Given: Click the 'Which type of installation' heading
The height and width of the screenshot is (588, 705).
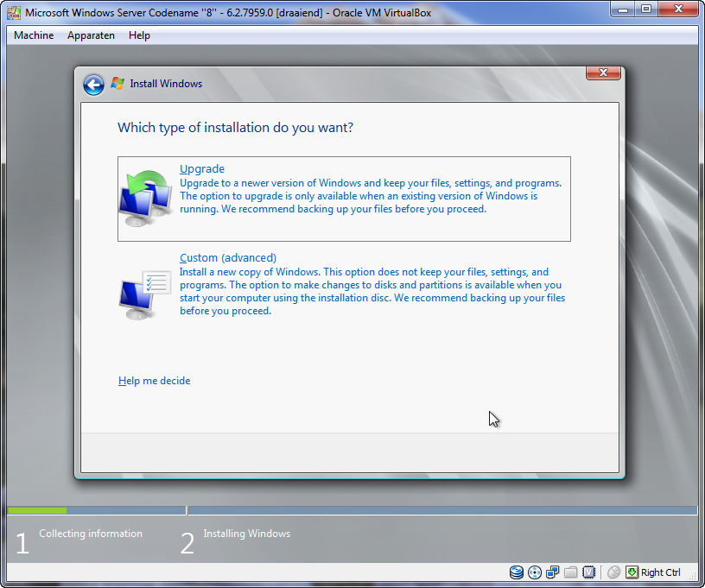Looking at the screenshot, I should click(x=235, y=128).
